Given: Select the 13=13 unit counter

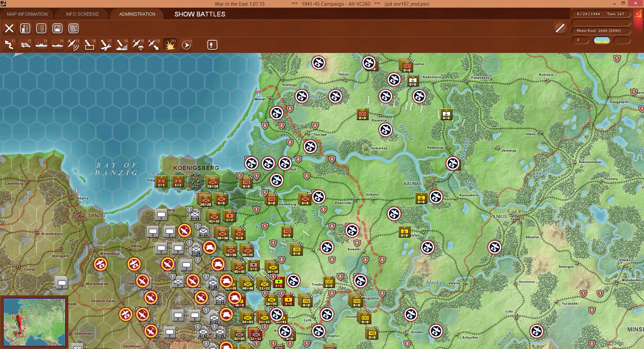Looking at the screenshot, I should coord(264,318).
